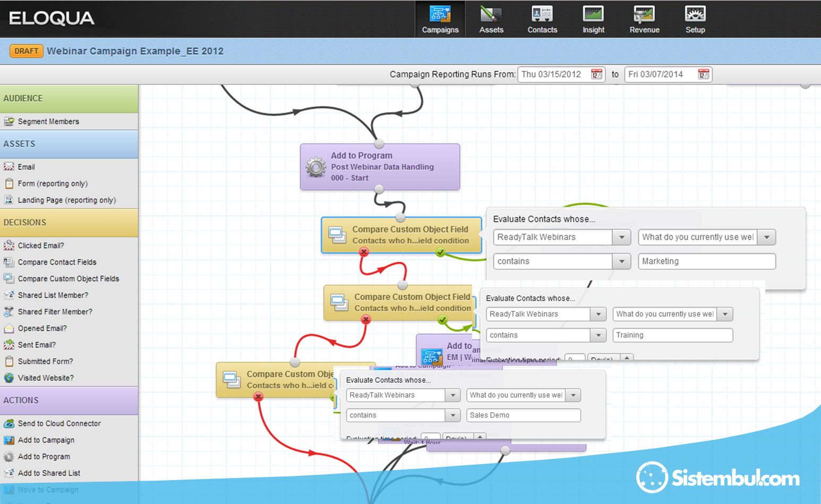Click the AUDIENCE section header

click(x=69, y=99)
